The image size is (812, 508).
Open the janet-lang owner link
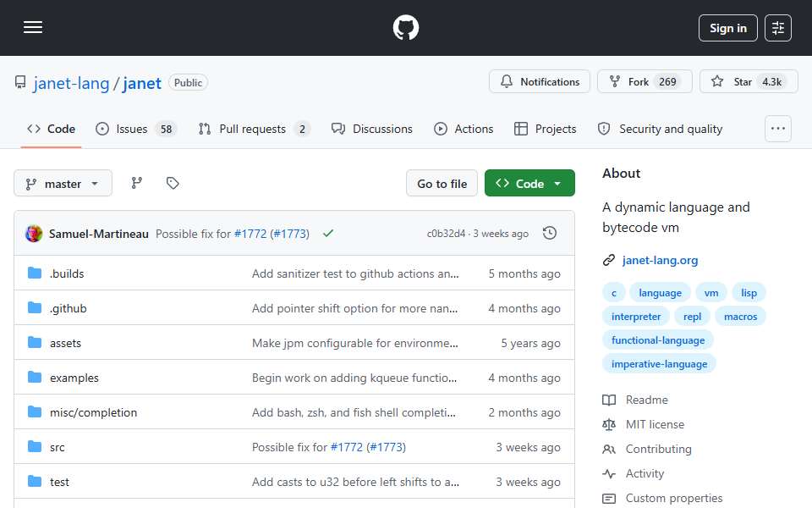pyautogui.click(x=71, y=83)
